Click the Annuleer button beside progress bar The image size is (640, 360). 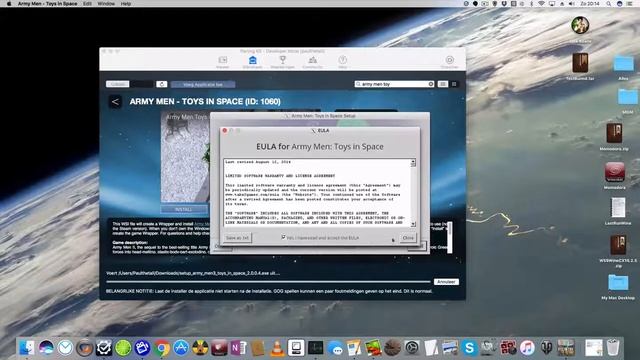click(446, 282)
